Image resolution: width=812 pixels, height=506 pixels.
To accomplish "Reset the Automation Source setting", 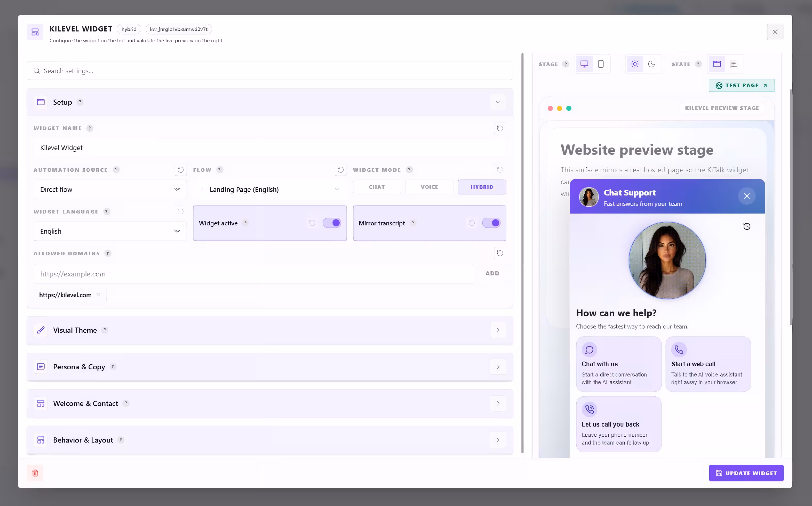I will pos(180,170).
